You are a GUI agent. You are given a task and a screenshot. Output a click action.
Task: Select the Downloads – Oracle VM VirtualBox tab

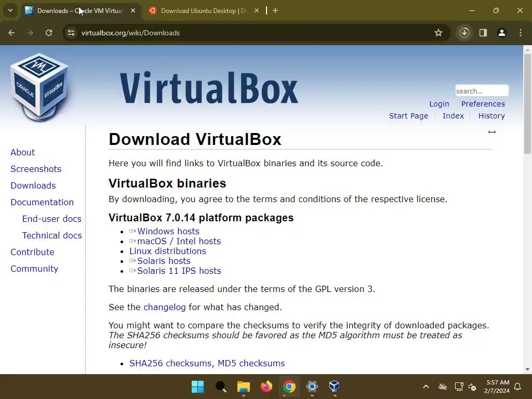click(x=79, y=10)
